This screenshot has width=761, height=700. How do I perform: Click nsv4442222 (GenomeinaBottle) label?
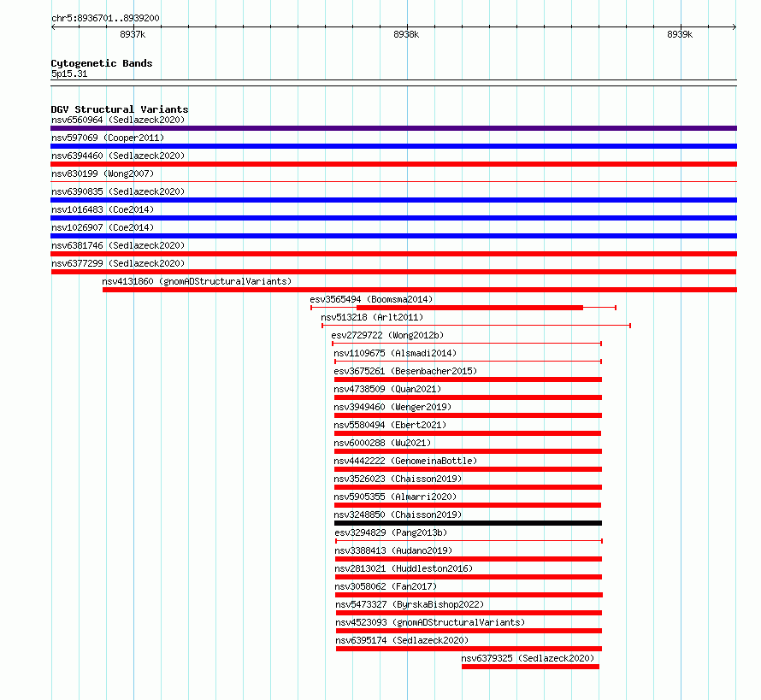tap(405, 461)
